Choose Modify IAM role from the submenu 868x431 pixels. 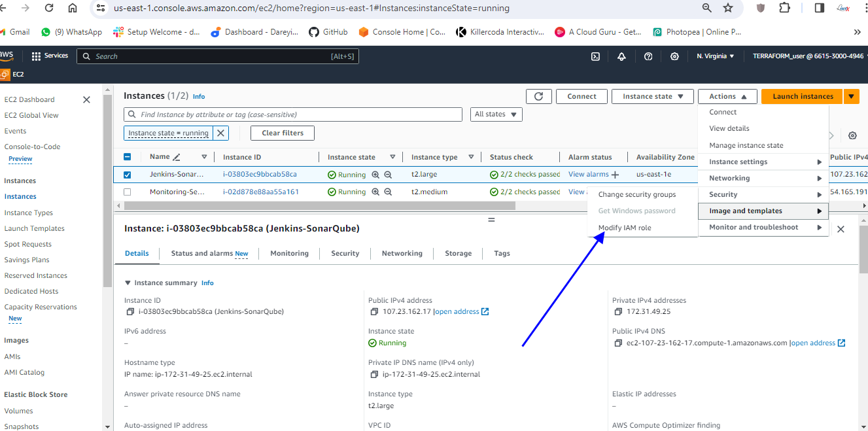coord(625,228)
